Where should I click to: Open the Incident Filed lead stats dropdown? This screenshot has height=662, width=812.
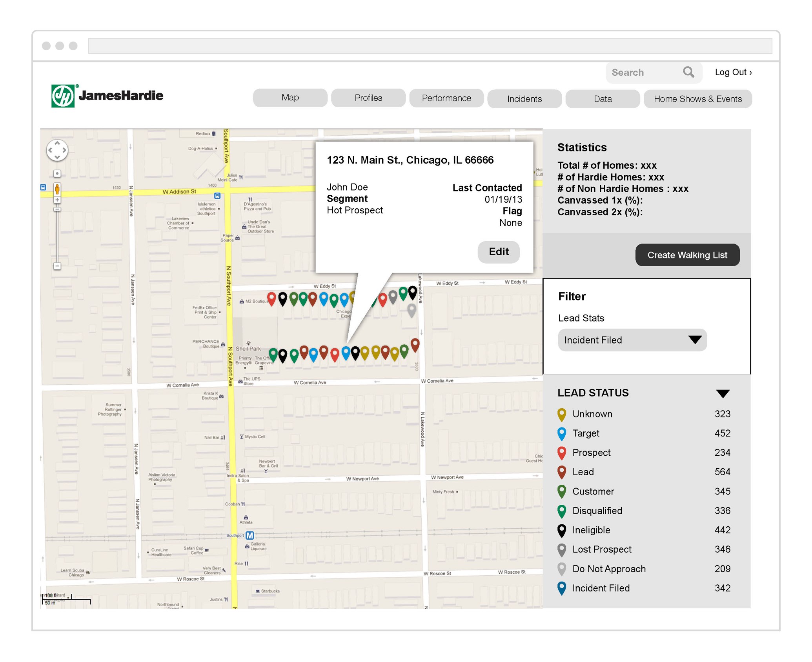point(632,340)
